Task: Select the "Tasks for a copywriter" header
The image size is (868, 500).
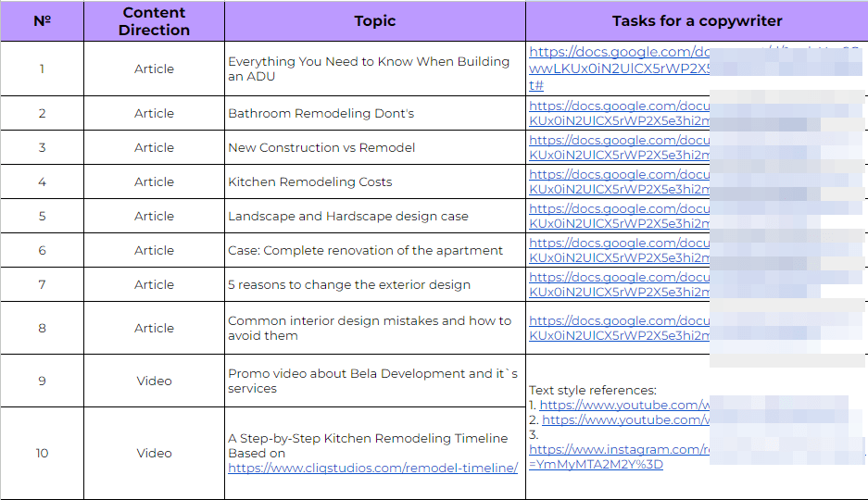Action: click(x=697, y=21)
